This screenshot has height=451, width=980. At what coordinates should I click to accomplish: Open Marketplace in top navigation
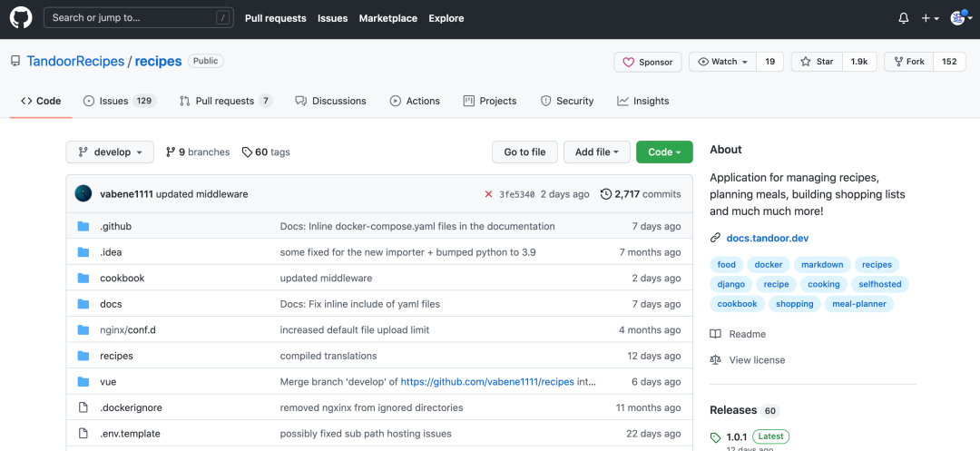point(388,18)
